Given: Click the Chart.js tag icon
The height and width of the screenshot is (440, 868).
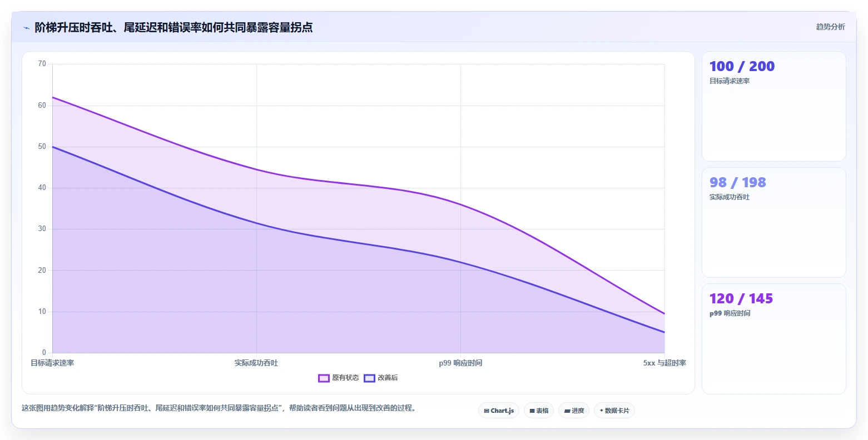Looking at the screenshot, I should point(487,411).
